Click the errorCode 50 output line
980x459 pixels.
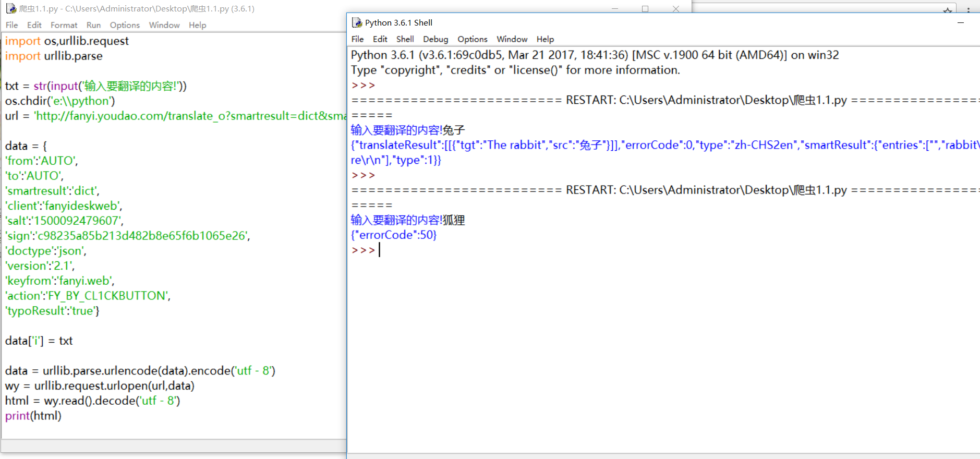pos(394,235)
